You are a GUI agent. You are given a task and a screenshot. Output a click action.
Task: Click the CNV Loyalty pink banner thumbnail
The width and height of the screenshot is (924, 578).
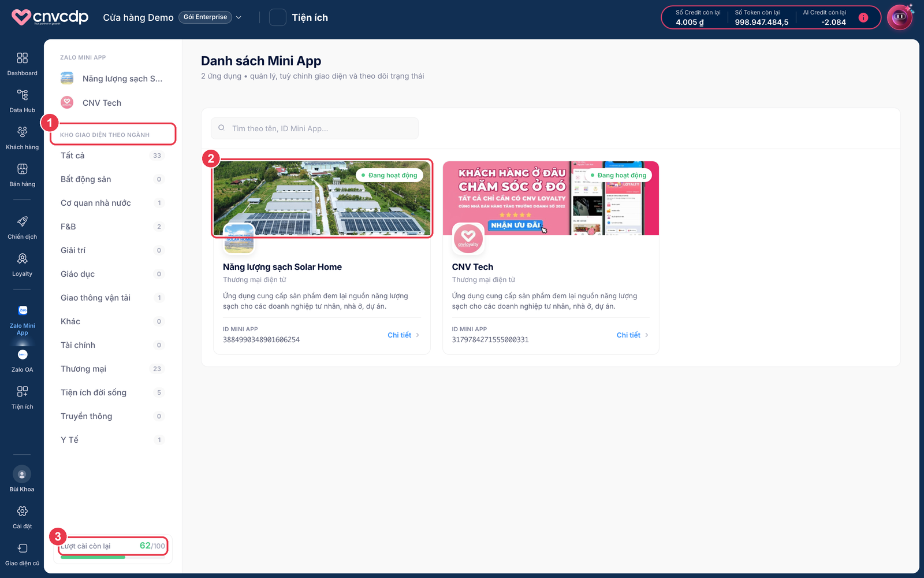(x=551, y=198)
